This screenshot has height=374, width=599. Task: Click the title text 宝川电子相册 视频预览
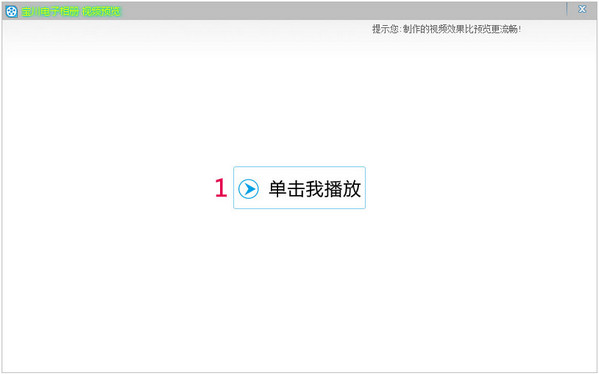71,11
